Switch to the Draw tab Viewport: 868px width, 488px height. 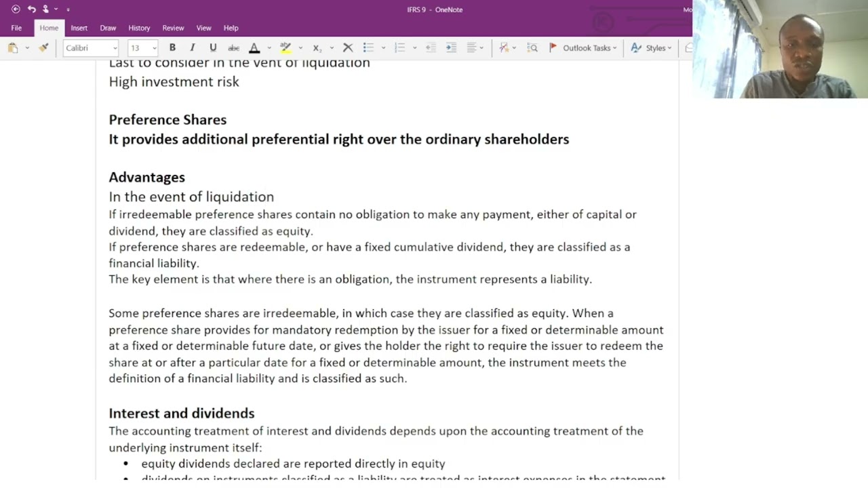[108, 28]
